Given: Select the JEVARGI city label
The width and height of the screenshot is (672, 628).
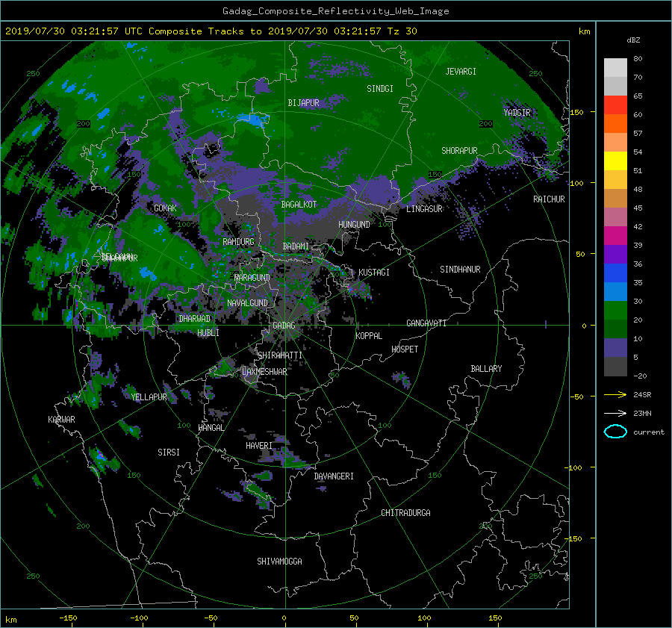Looking at the screenshot, I should coord(461,72).
